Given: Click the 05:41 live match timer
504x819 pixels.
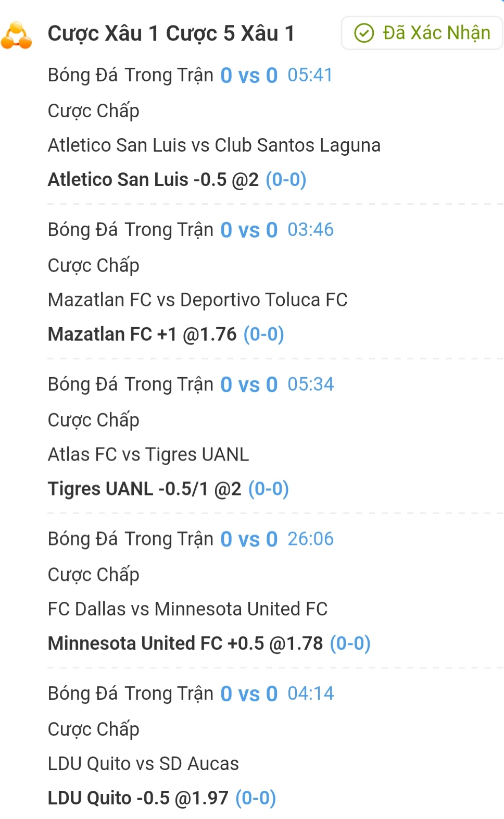Looking at the screenshot, I should click(x=310, y=75).
